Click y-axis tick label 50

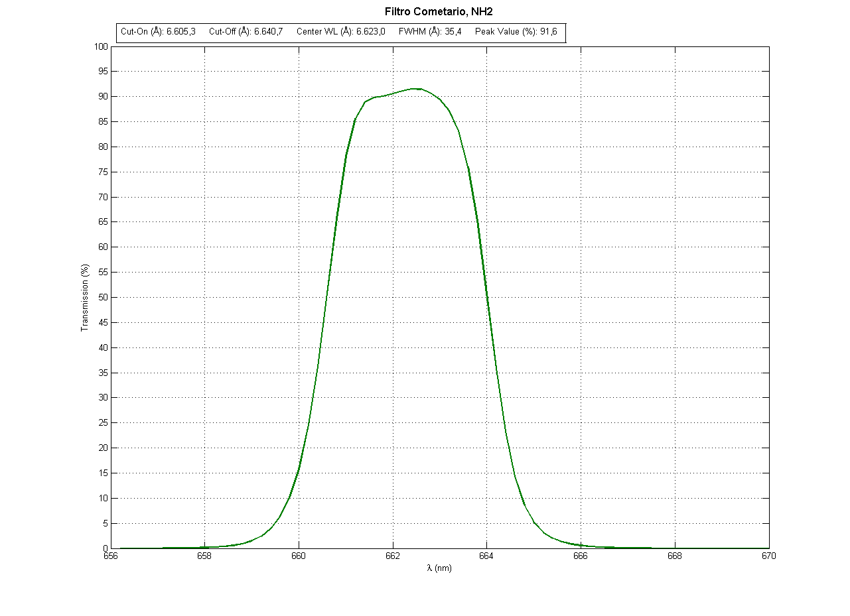[x=103, y=298]
